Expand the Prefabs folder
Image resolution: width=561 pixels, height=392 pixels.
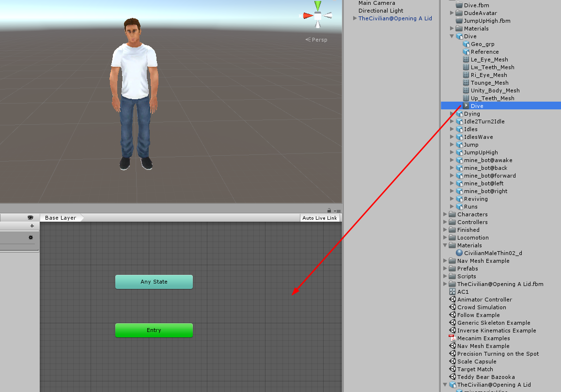445,268
